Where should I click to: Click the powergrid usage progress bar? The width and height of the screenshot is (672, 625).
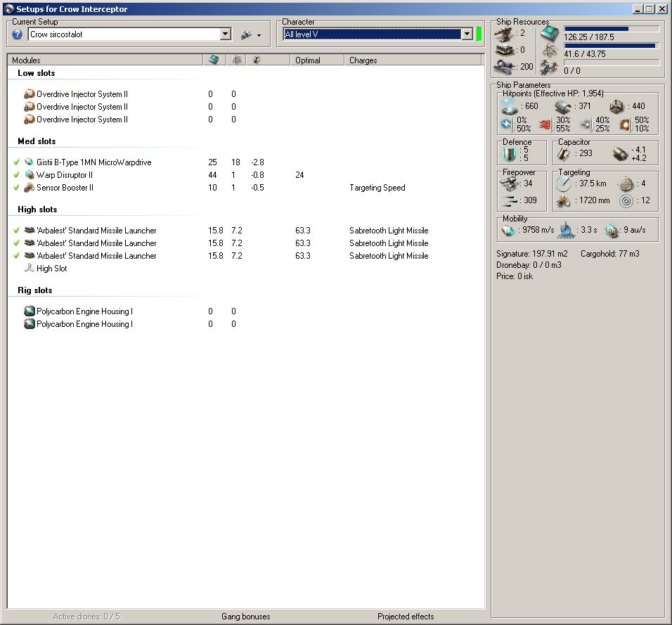tap(612, 46)
